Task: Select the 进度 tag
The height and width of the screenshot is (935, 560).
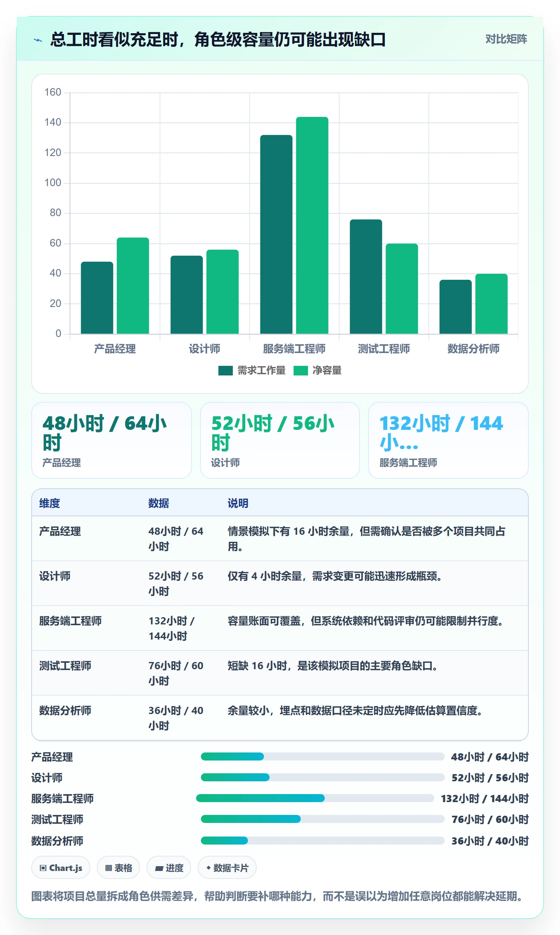Action: (x=169, y=867)
